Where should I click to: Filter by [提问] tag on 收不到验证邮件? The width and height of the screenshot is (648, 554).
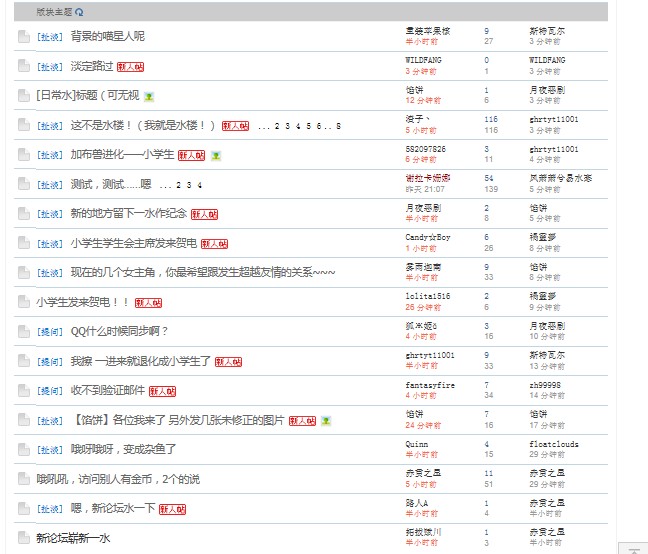[50, 391]
